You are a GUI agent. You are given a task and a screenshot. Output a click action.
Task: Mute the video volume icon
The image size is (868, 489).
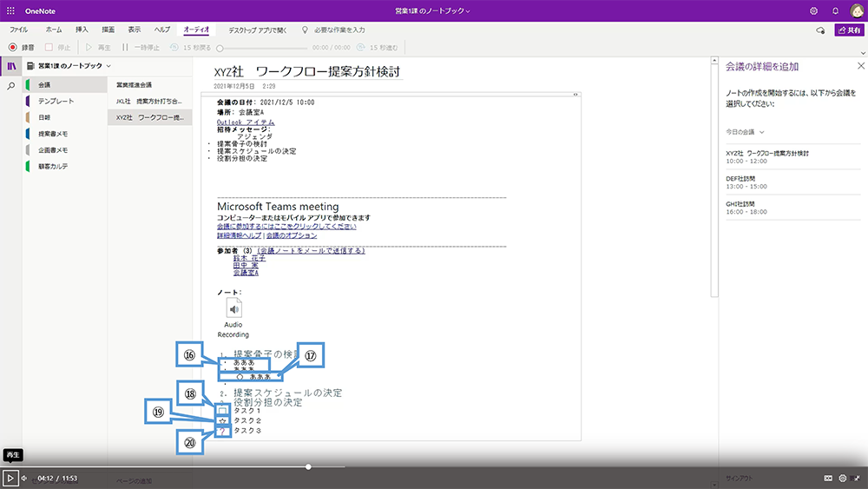pos(24,478)
